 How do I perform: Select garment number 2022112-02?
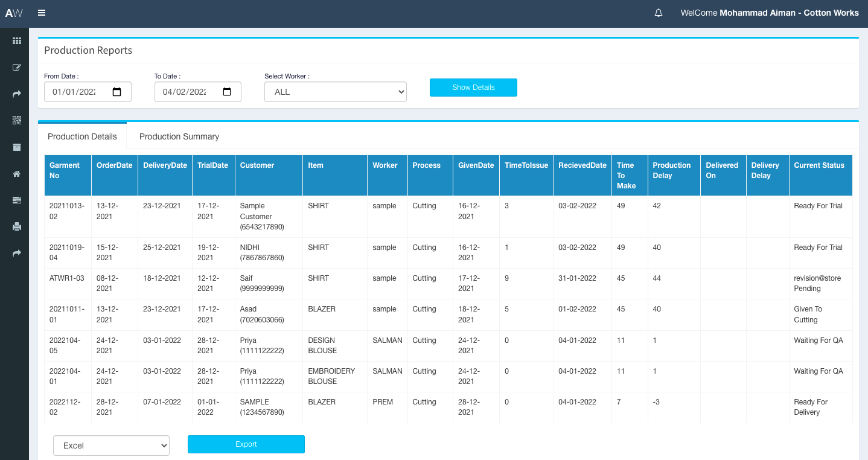click(x=65, y=407)
